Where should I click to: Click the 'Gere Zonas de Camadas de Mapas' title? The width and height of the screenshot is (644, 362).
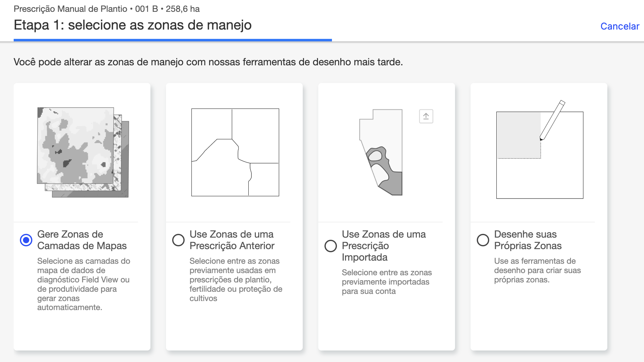[x=82, y=240]
